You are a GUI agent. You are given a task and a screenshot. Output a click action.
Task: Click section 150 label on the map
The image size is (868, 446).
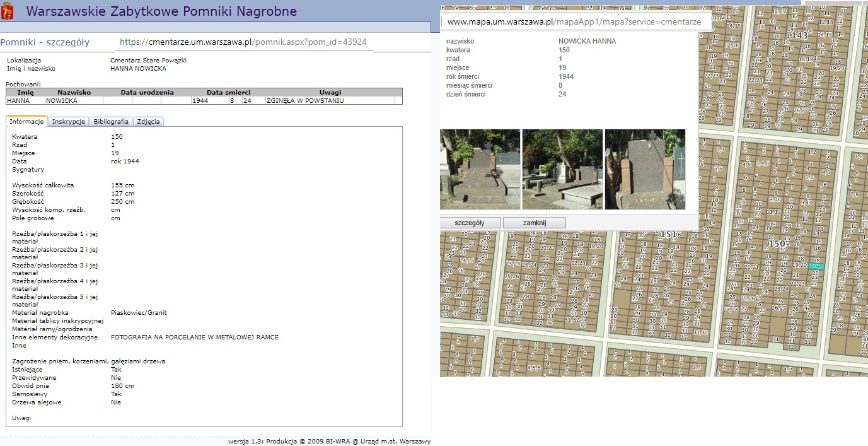[778, 244]
